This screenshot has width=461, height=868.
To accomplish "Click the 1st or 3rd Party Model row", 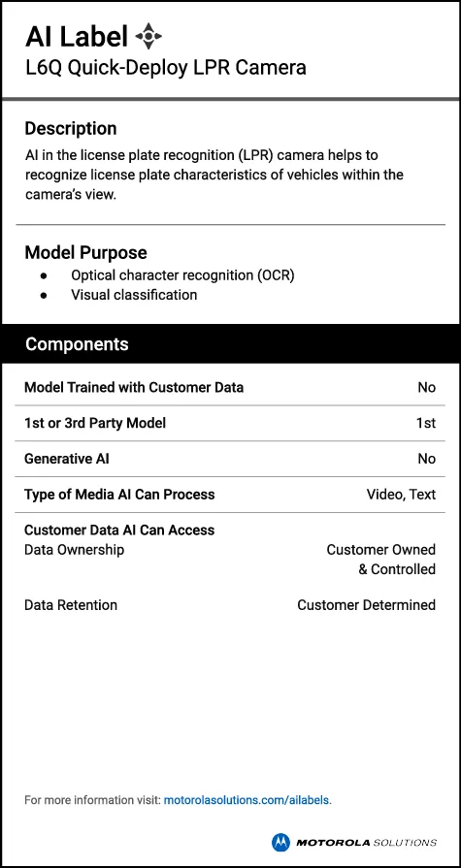I will point(231,424).
